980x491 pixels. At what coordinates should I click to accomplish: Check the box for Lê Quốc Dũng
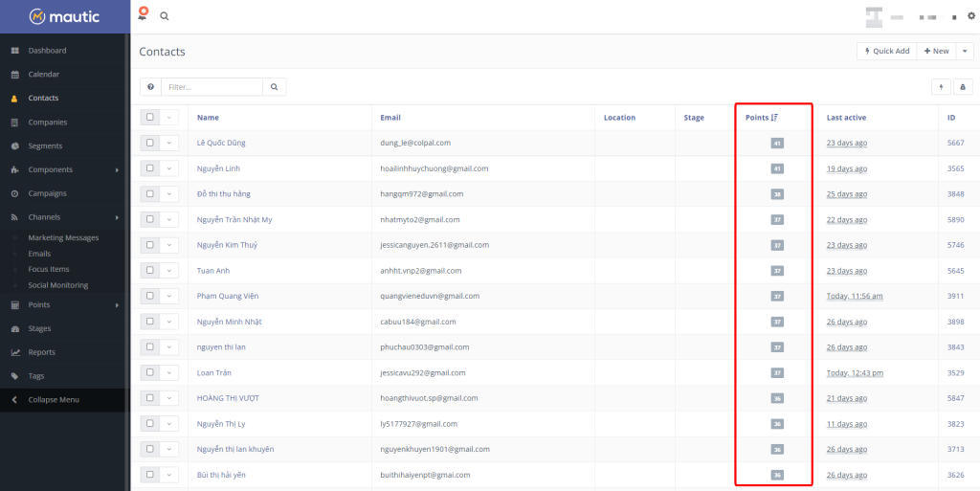click(x=150, y=143)
